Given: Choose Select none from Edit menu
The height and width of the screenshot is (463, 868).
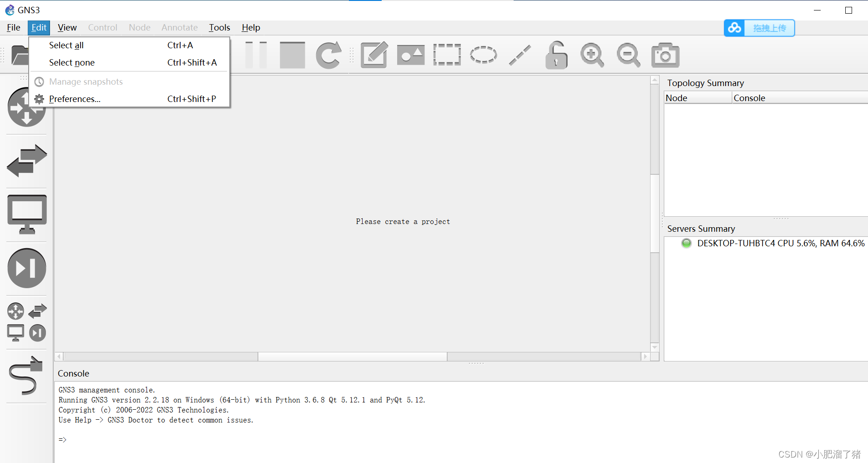Looking at the screenshot, I should click(130, 62).
